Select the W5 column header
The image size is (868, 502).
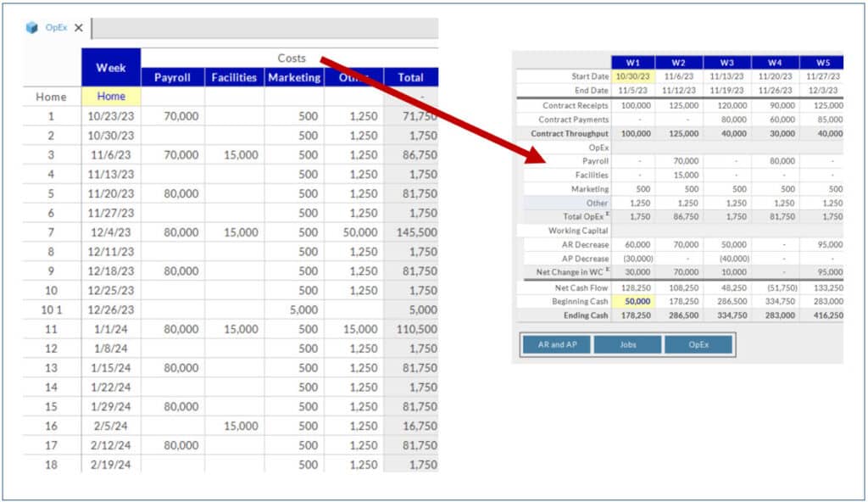pyautogui.click(x=822, y=63)
